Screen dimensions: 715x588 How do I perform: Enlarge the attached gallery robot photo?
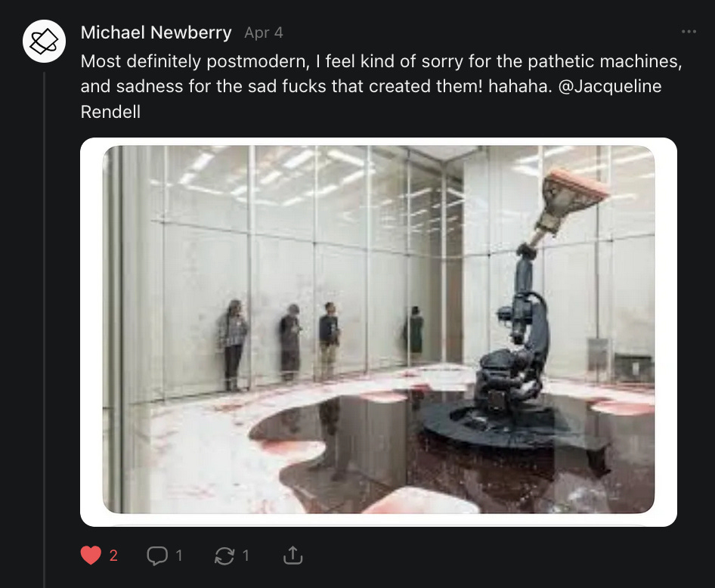(x=379, y=330)
